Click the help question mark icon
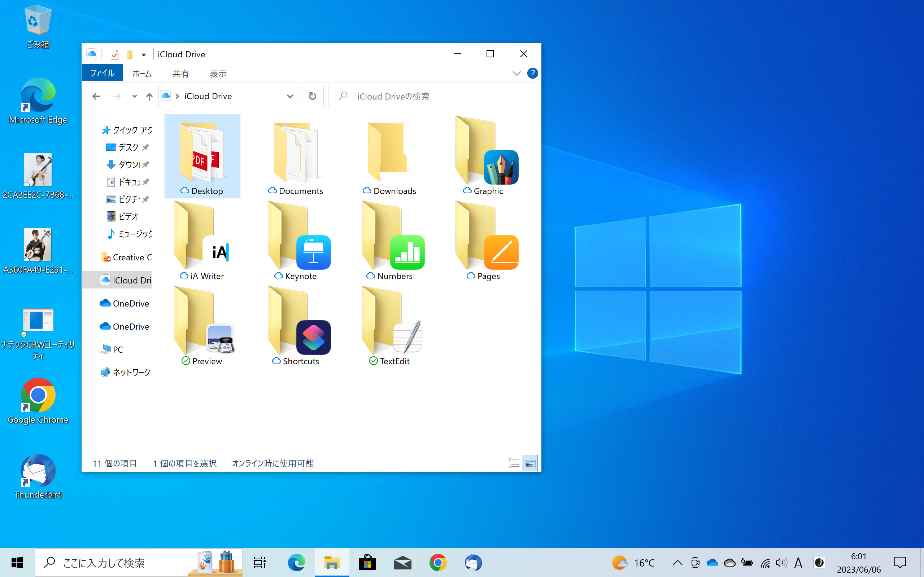Image resolution: width=924 pixels, height=577 pixels. click(532, 73)
